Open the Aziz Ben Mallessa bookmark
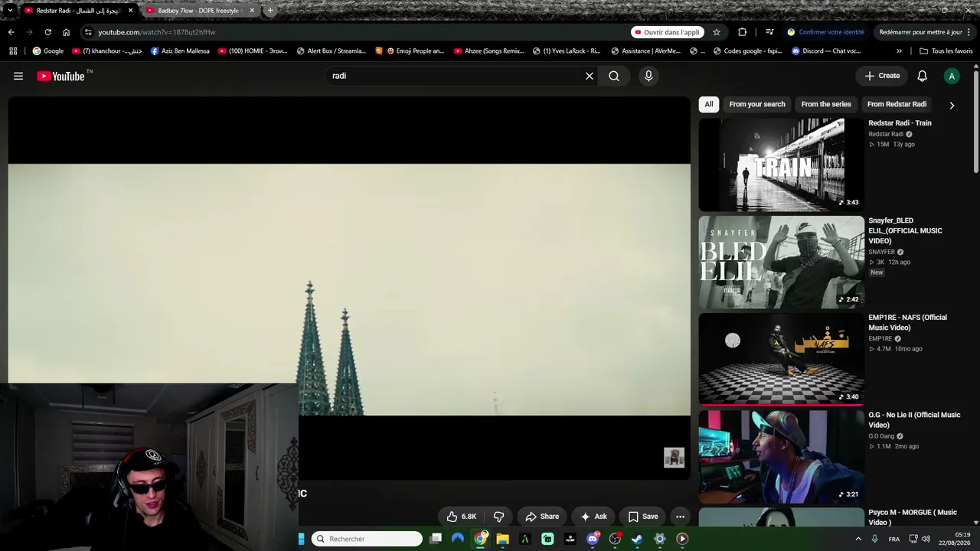 coord(180,51)
